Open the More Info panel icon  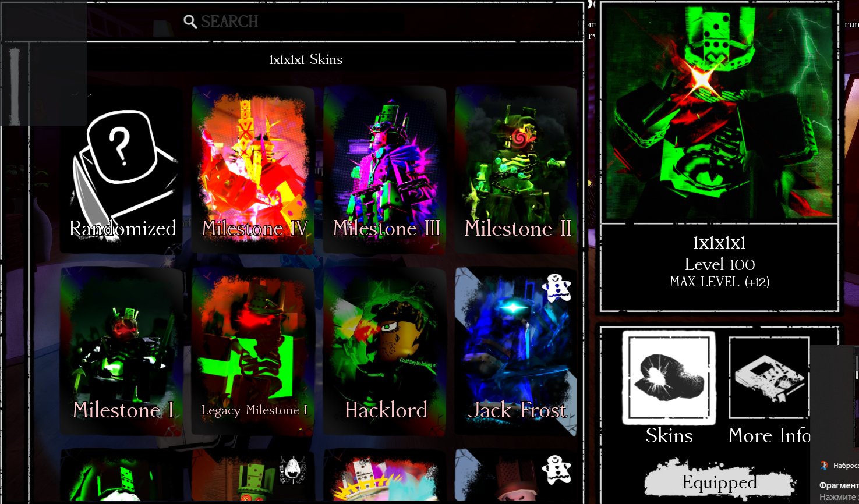click(769, 378)
